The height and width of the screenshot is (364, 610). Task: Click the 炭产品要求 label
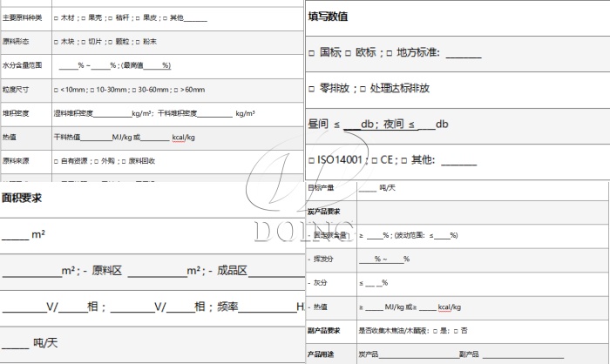[x=323, y=212]
